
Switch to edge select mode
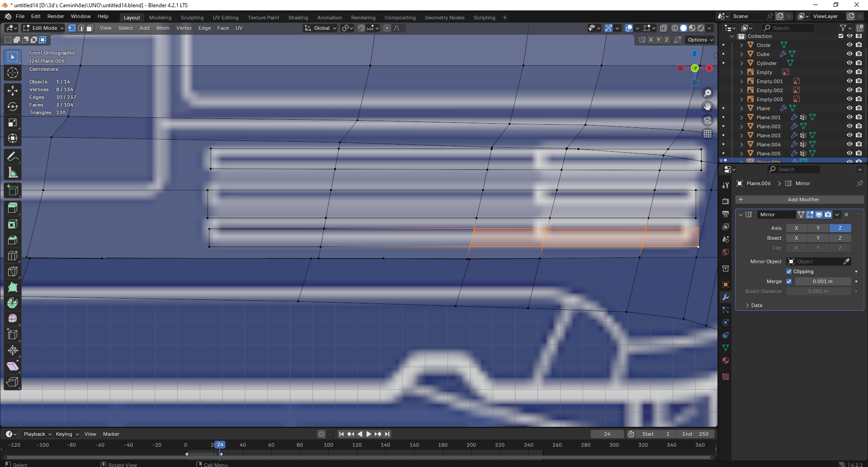(x=81, y=28)
